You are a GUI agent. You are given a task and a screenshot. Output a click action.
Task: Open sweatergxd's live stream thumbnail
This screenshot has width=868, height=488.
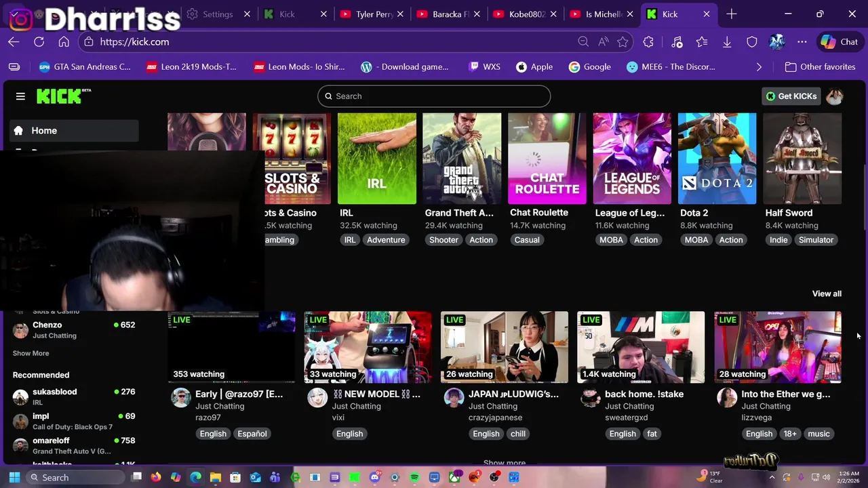(641, 347)
